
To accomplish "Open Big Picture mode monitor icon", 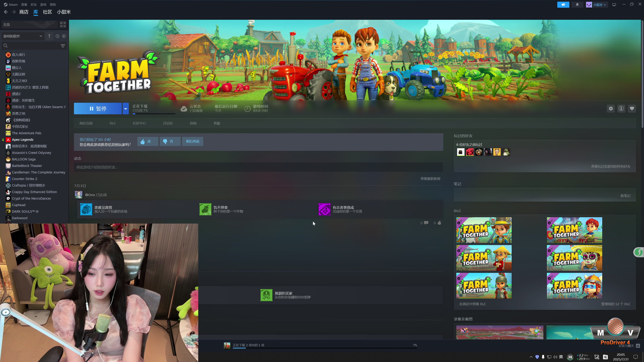I will pyautogui.click(x=614, y=5).
